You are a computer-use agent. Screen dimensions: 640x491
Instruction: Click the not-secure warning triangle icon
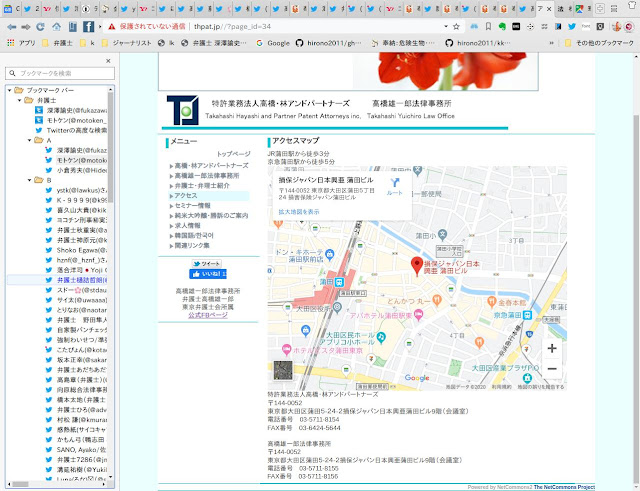pyautogui.click(x=111, y=27)
